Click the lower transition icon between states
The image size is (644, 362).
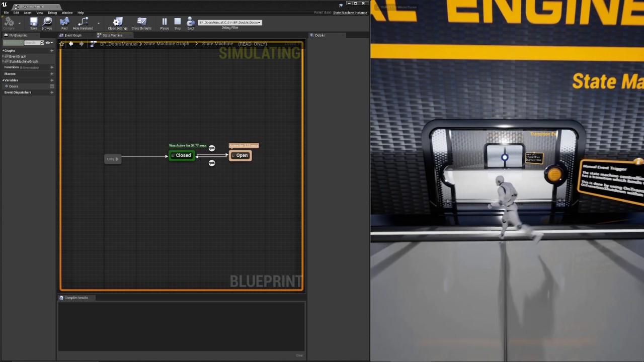[x=212, y=163]
